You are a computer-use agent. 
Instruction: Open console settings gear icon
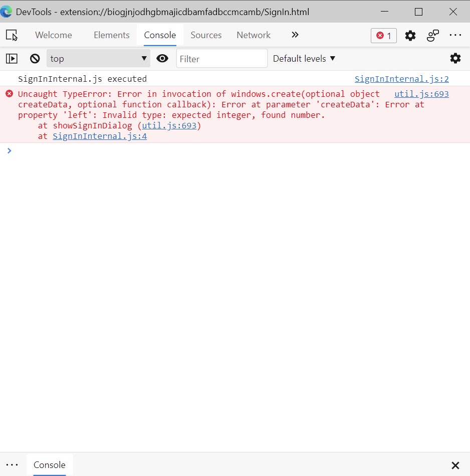pyautogui.click(x=455, y=58)
